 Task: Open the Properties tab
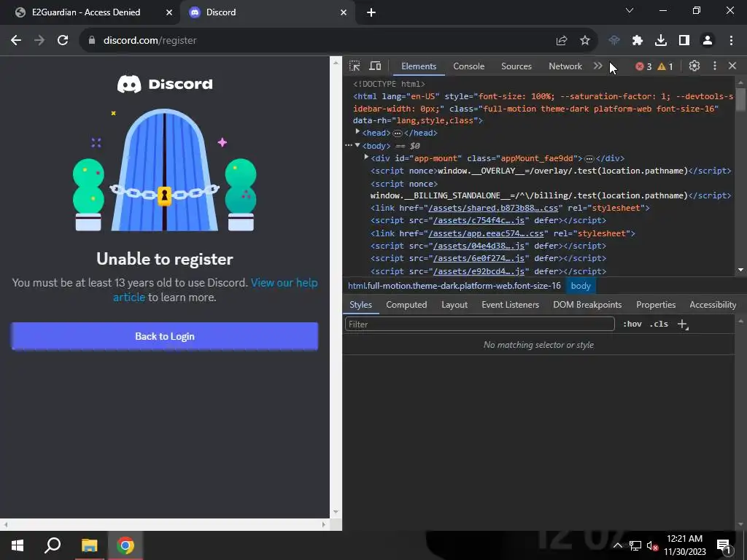tap(656, 305)
